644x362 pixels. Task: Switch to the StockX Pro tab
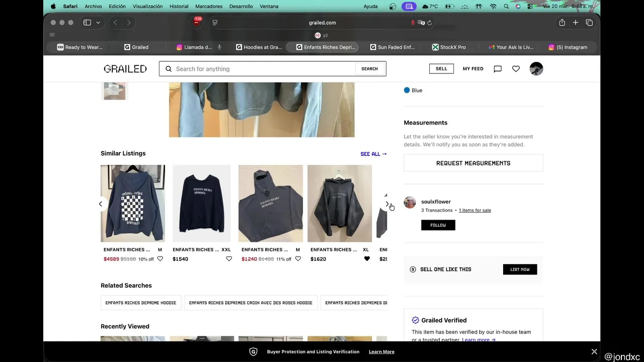coord(449,47)
